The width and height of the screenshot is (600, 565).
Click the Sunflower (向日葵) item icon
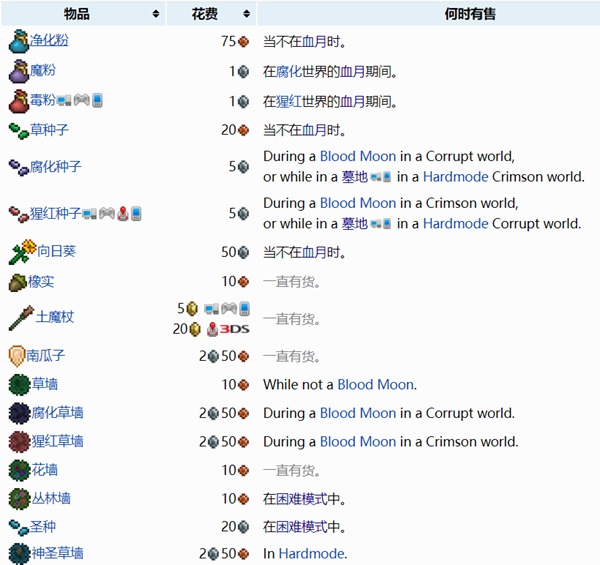point(22,252)
